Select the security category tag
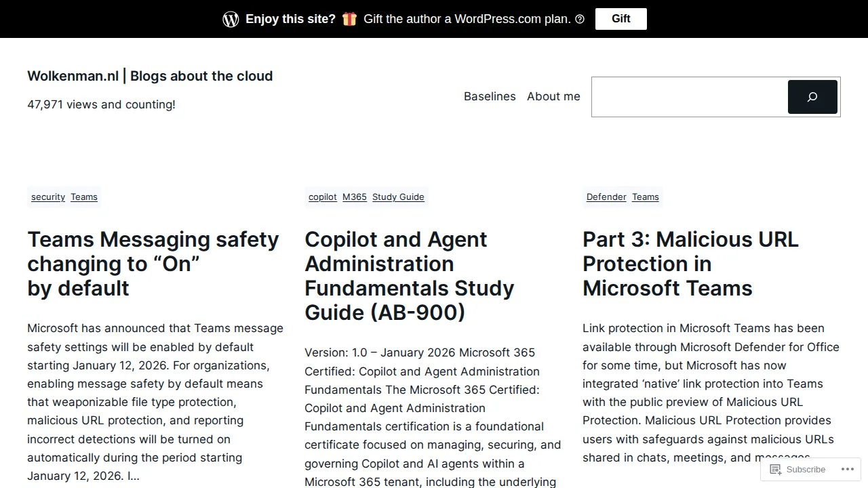Viewport: 868px width, 488px height. tap(48, 197)
